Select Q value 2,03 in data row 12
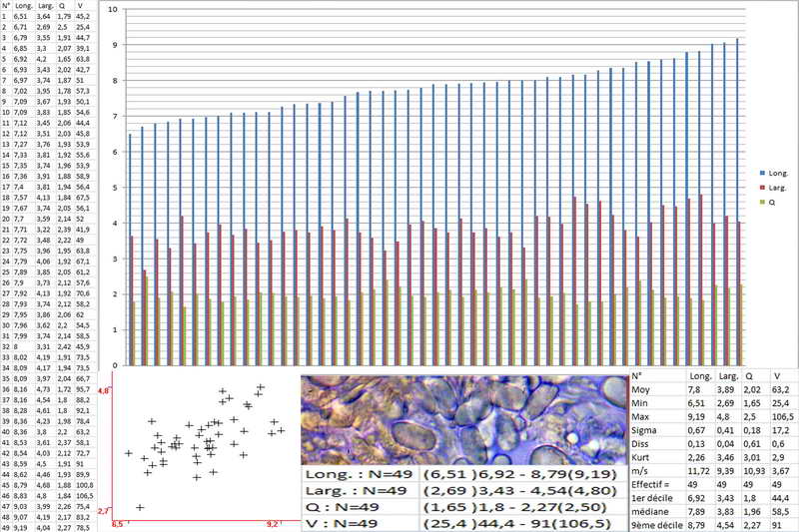The image size is (799, 532). [x=64, y=134]
